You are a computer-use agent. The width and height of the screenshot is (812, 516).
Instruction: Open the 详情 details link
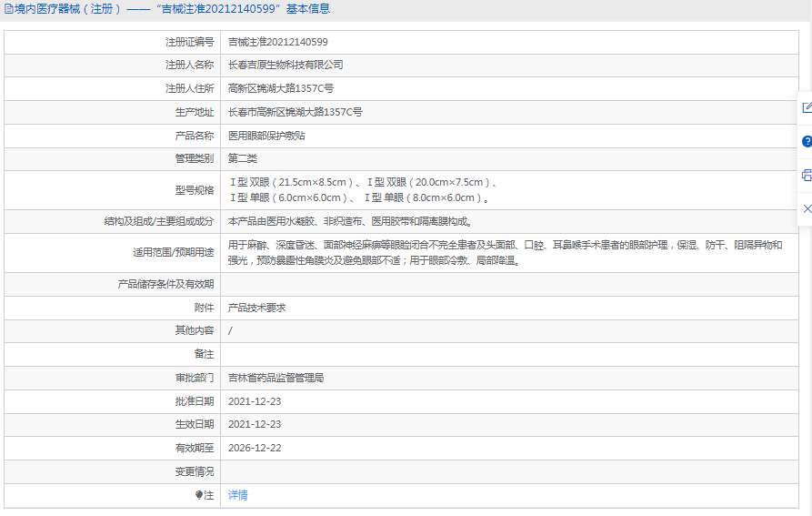(237, 495)
